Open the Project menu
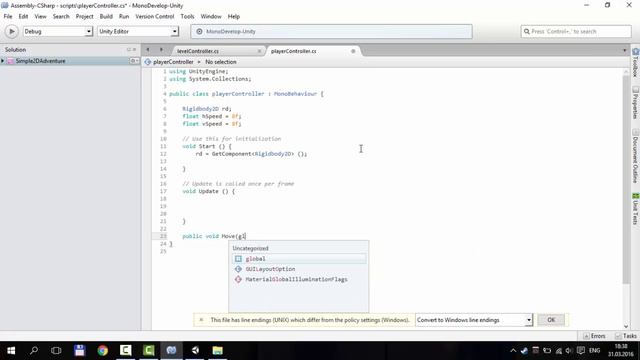Image resolution: width=640 pixels, height=360 pixels. pyautogui.click(x=84, y=16)
